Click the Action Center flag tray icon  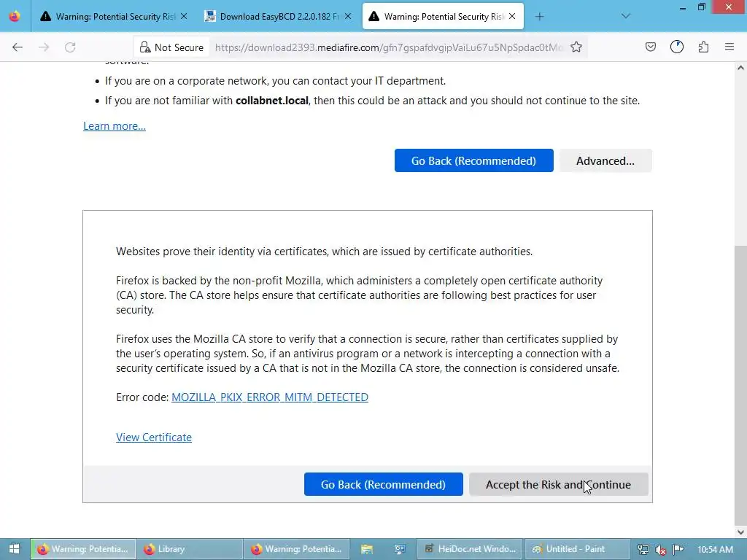678,550
